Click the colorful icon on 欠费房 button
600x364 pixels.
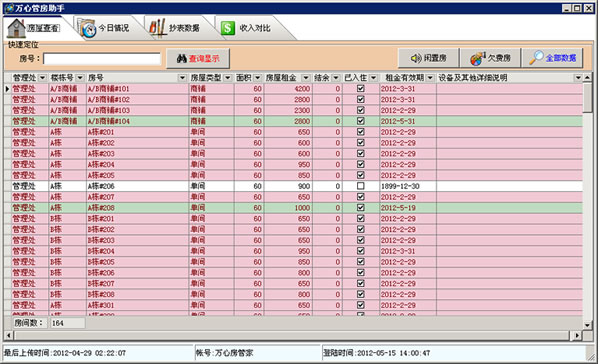[478, 58]
